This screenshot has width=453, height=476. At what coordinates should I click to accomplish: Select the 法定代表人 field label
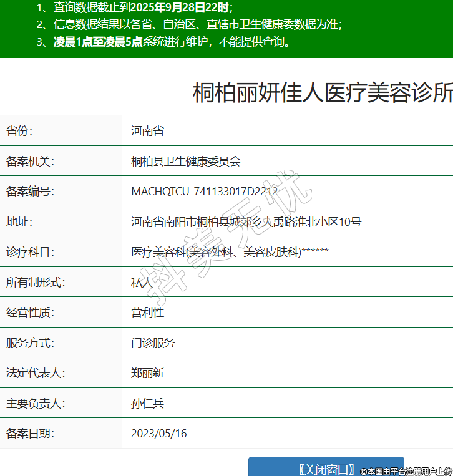[36, 373]
